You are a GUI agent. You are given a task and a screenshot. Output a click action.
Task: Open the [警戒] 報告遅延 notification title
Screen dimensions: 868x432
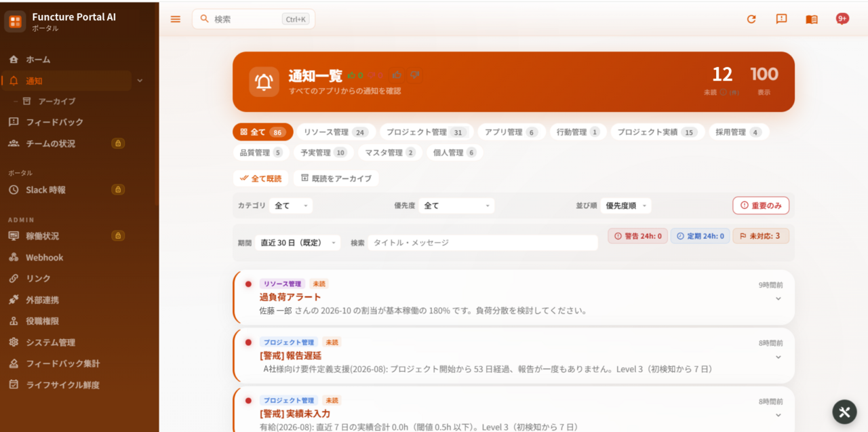[x=290, y=355]
